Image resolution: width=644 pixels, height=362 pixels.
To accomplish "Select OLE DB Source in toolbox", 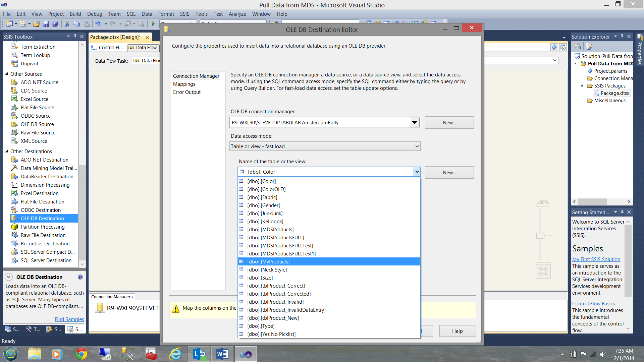I will pyautogui.click(x=37, y=124).
